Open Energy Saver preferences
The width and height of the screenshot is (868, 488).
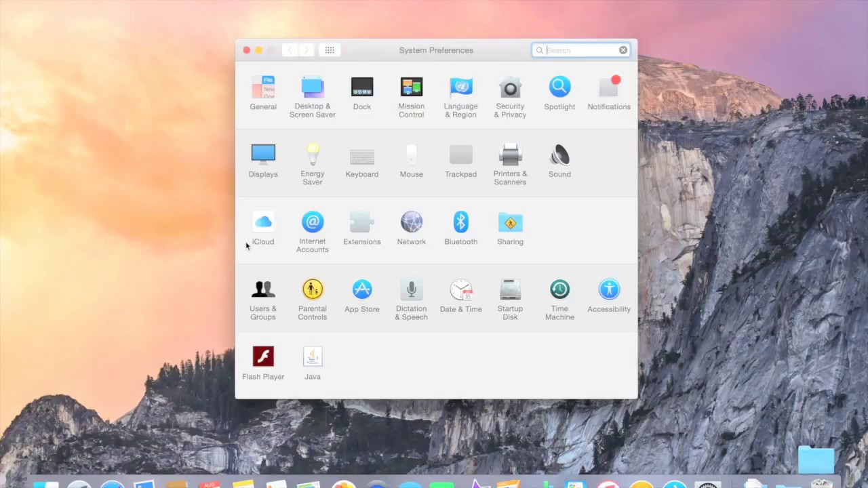[x=313, y=164]
